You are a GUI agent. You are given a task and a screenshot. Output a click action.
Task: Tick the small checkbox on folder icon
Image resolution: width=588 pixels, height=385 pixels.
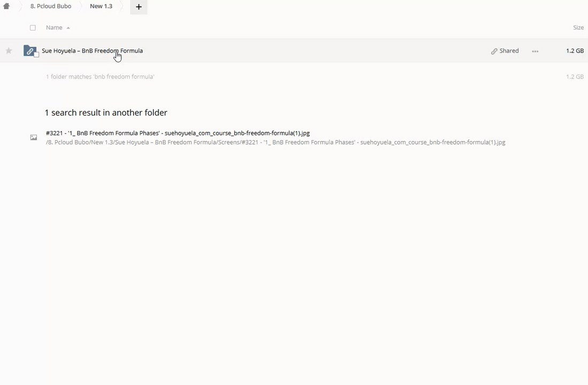36,55
